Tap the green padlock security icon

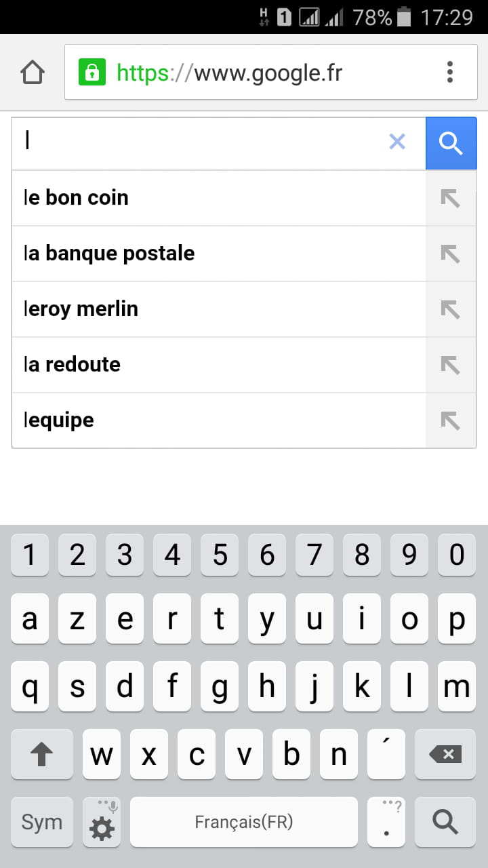[92, 72]
